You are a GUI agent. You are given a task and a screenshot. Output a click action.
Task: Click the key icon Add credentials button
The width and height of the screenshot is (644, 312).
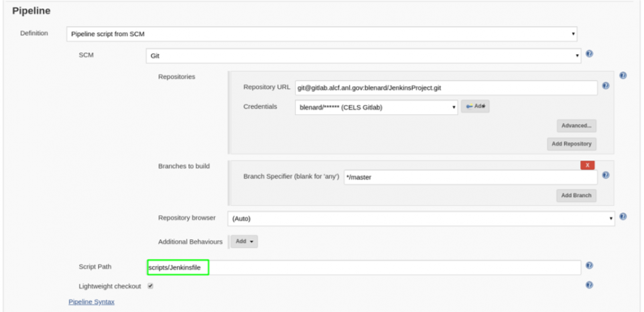point(475,106)
